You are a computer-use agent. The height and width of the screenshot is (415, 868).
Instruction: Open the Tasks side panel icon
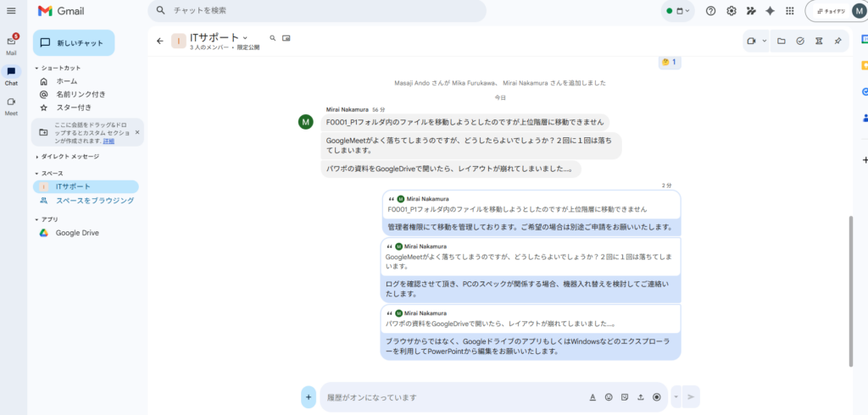[x=864, y=91]
